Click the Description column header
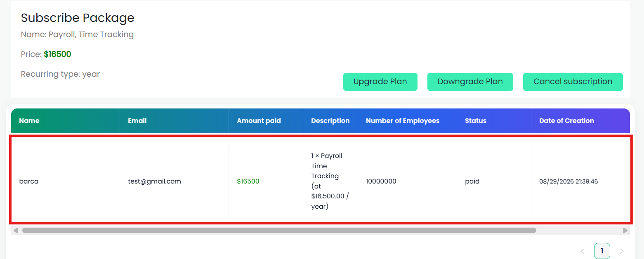The height and width of the screenshot is (259, 644). (x=330, y=121)
